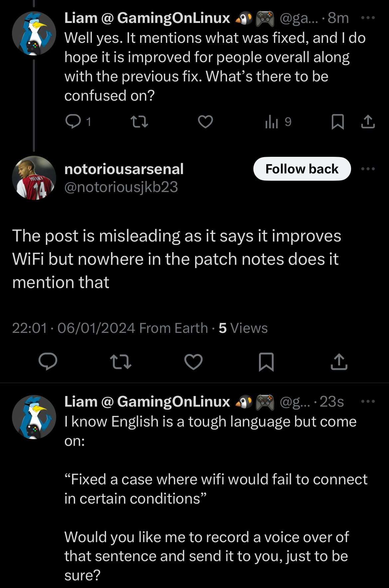
Task: Open notoriousarsenal's profile picture
Action: click(x=34, y=178)
